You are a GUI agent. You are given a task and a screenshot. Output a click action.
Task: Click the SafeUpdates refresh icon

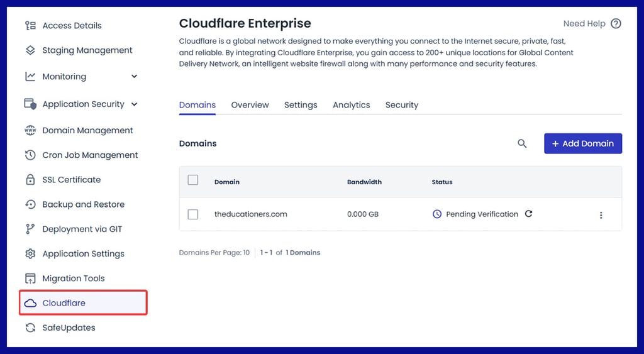[30, 328]
